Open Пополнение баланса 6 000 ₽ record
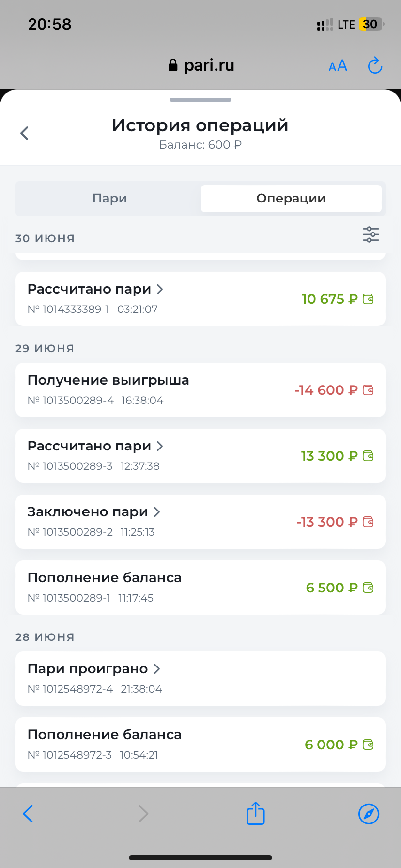The image size is (401, 868). [x=200, y=744]
